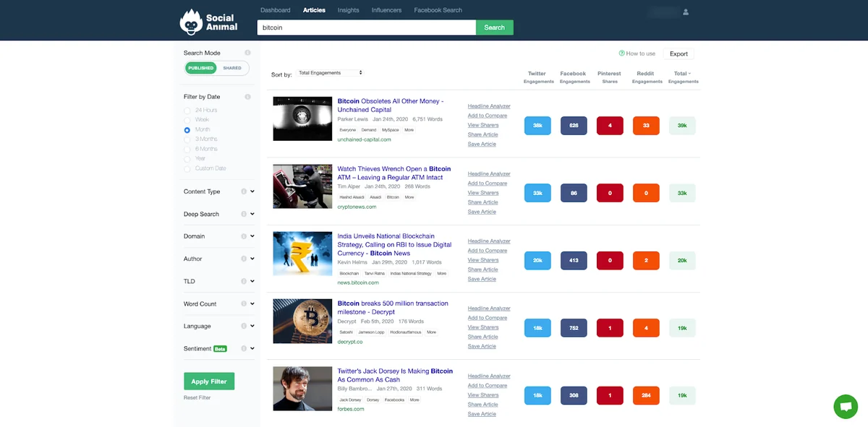868x427 pixels.
Task: Click Save Article for forbes.com article
Action: click(482, 414)
